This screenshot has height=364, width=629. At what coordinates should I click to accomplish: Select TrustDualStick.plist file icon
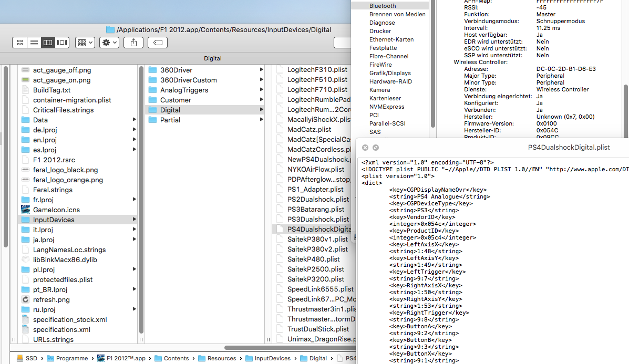coord(280,329)
